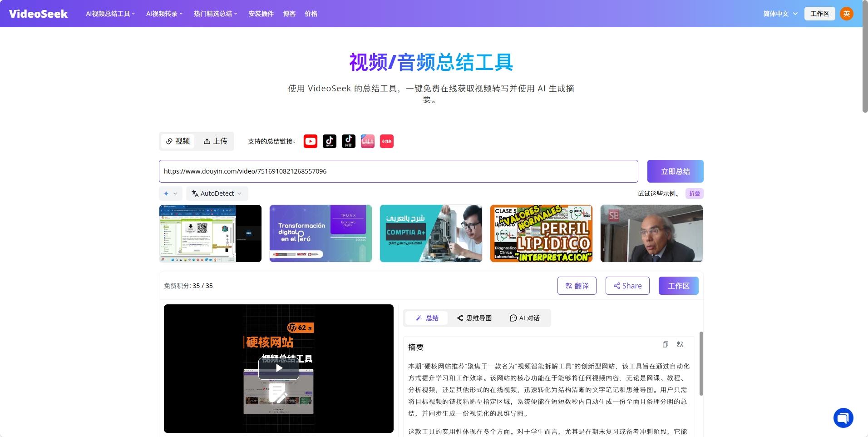Select the Bilibili platform icon
868x437 pixels.
pyautogui.click(x=367, y=141)
